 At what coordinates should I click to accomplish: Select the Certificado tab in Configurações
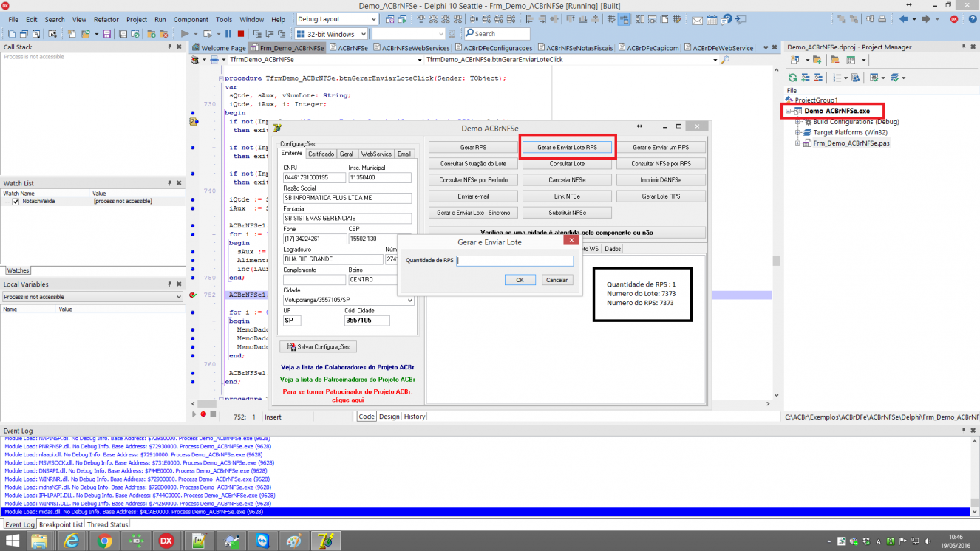pos(321,154)
